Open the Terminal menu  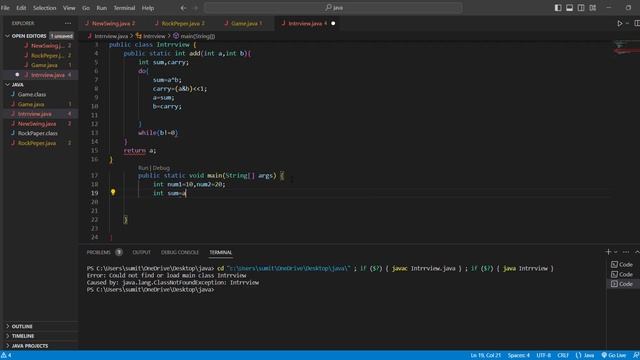coord(124,8)
